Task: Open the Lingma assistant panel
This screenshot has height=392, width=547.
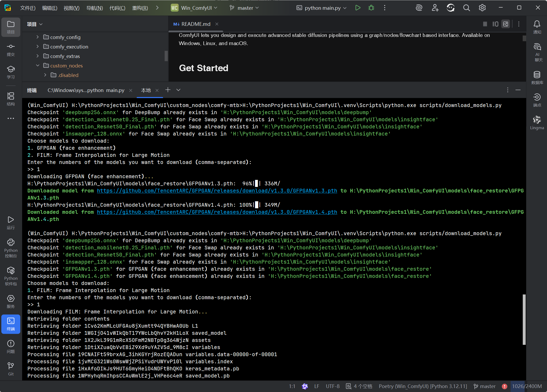Action: 537,123
